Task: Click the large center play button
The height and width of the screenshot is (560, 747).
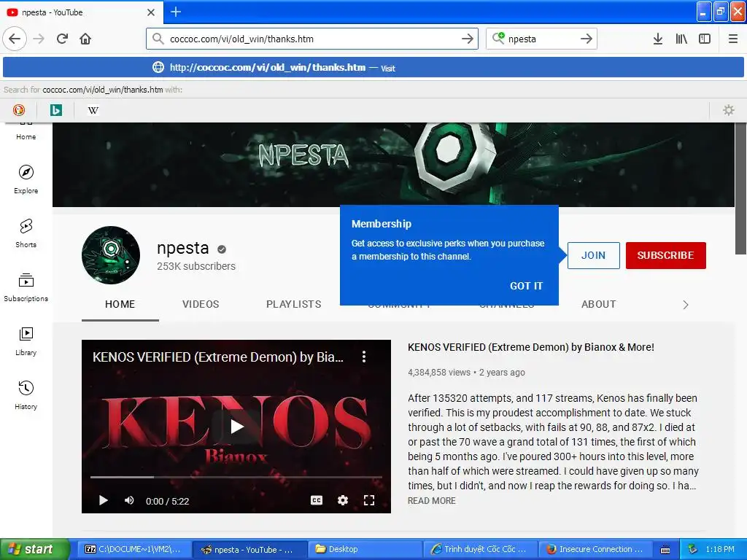Action: (x=236, y=426)
